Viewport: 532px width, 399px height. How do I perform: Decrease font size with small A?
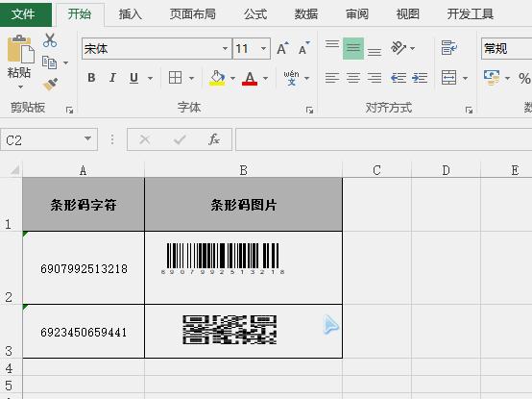(304, 49)
